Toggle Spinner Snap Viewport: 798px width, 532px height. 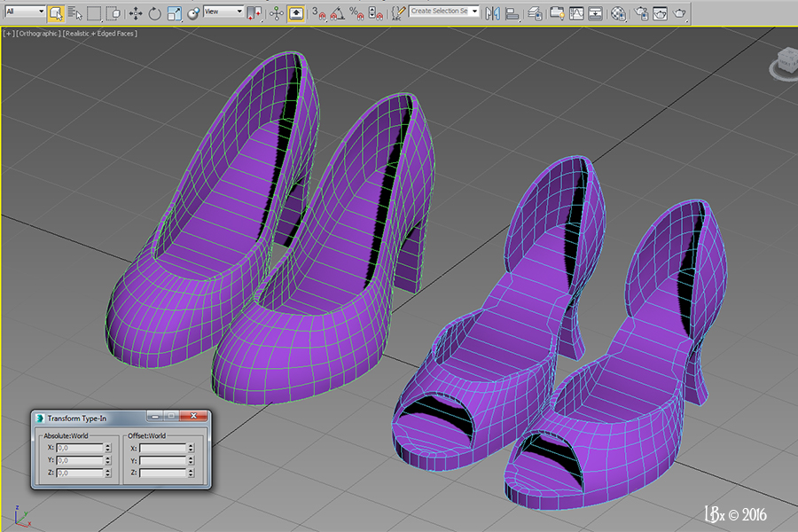click(x=375, y=13)
